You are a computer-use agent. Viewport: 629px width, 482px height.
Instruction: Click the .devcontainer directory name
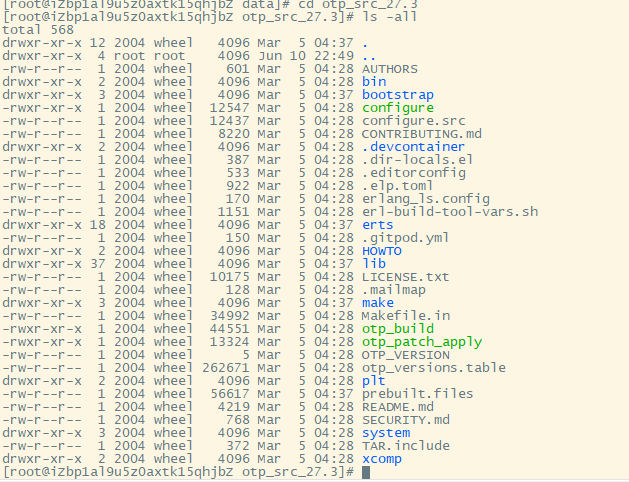coord(414,147)
